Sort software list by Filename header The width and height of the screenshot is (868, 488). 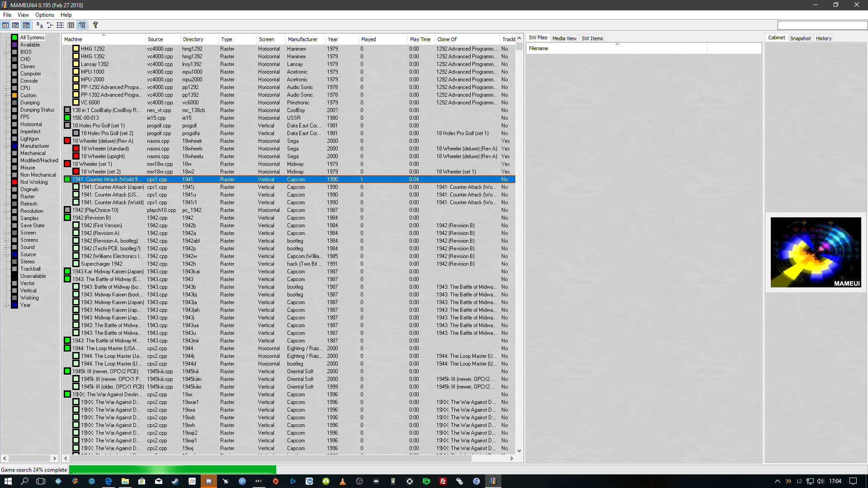pos(617,48)
